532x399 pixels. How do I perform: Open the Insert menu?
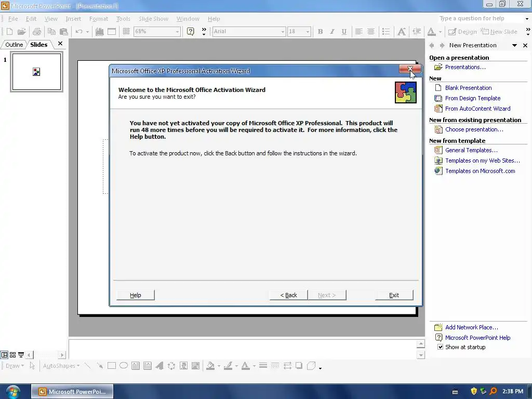point(73,19)
